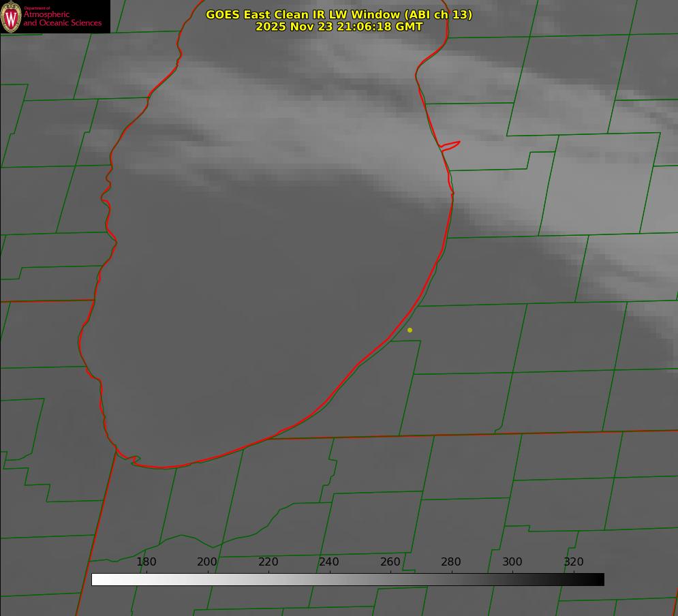Select the 220 label on colorbar

[x=268, y=562]
